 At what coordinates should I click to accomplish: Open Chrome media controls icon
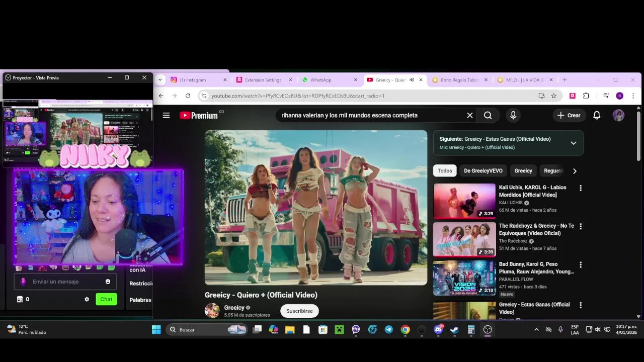(606, 96)
